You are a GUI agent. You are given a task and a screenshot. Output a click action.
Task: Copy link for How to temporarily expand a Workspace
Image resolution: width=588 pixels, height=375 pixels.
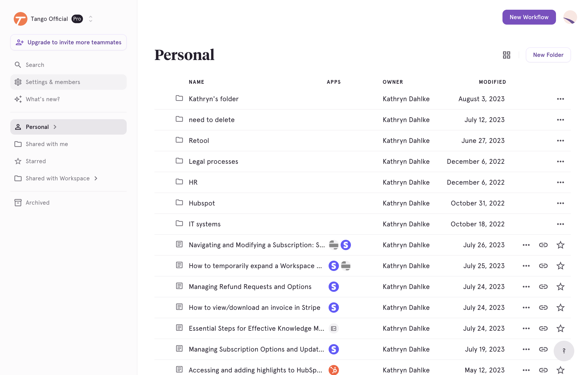[x=543, y=266]
